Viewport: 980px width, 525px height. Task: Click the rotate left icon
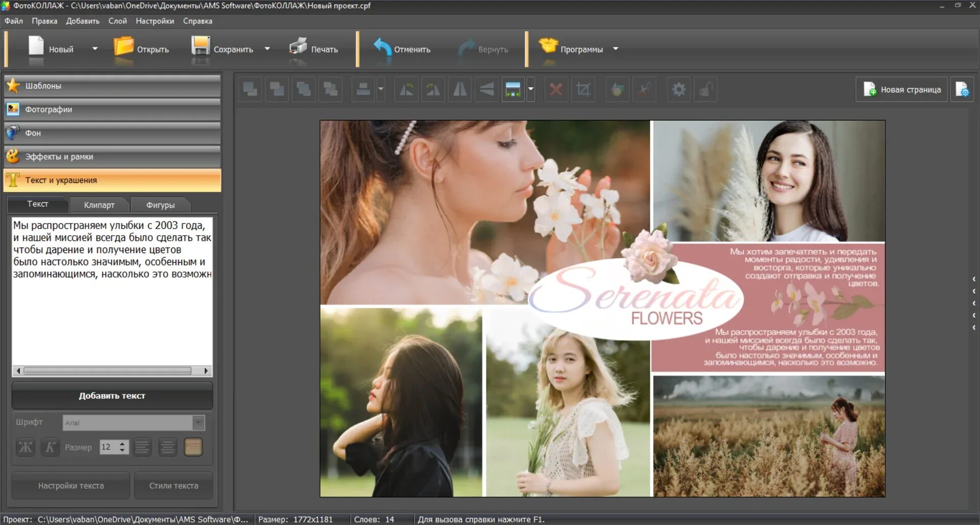click(406, 90)
